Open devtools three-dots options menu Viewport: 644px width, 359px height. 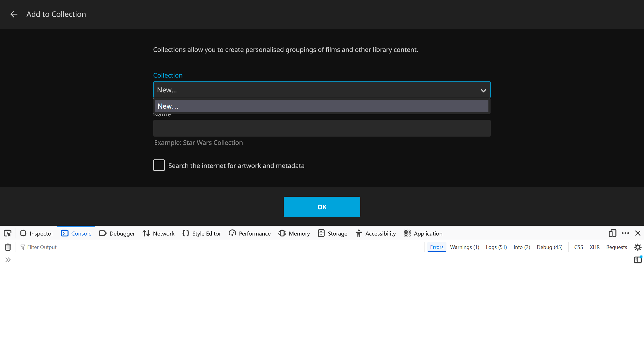coord(625,234)
